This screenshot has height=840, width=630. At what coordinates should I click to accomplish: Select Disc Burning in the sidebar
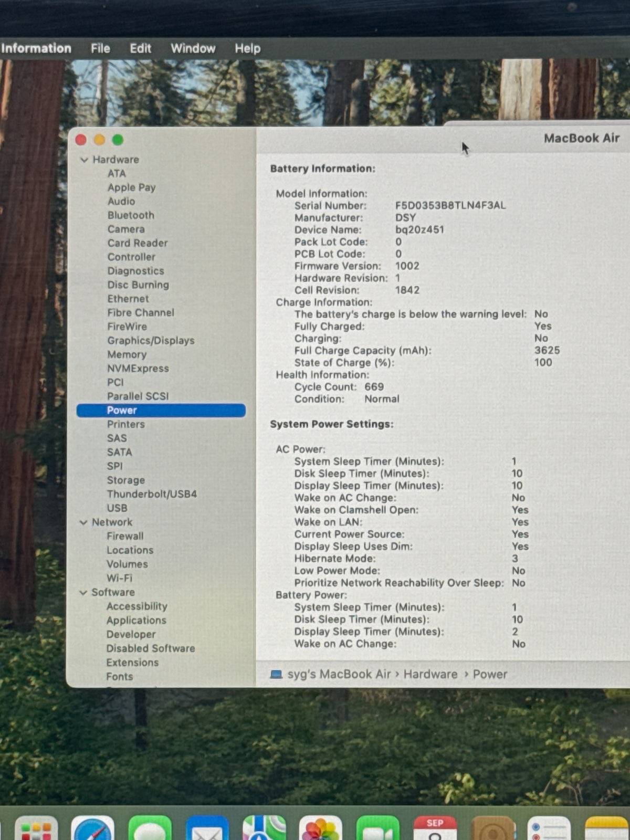(x=138, y=285)
